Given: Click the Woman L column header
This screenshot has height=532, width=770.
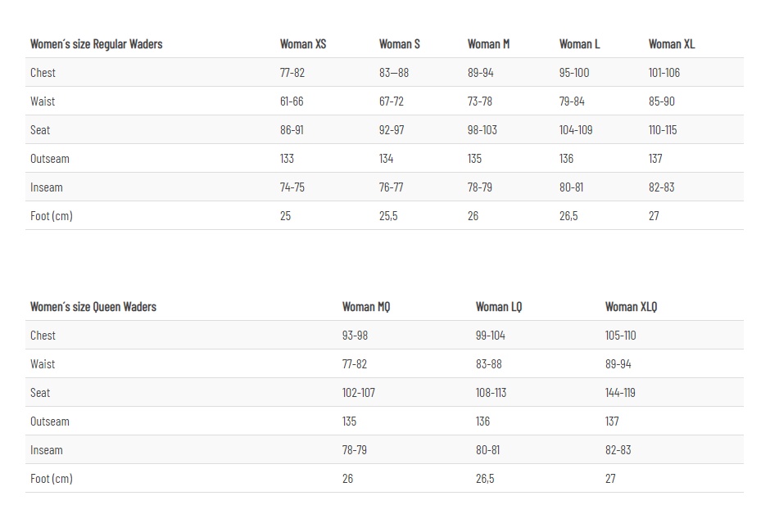Looking at the screenshot, I should coord(579,44).
